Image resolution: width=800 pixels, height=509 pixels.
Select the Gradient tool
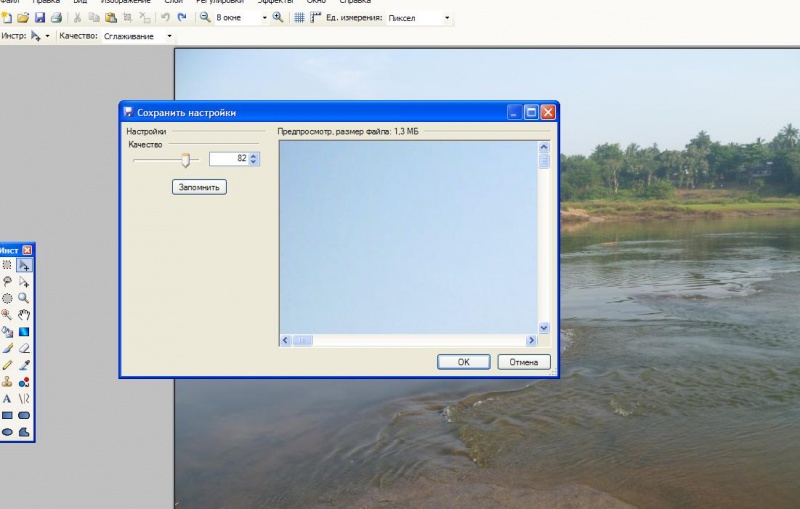24,332
